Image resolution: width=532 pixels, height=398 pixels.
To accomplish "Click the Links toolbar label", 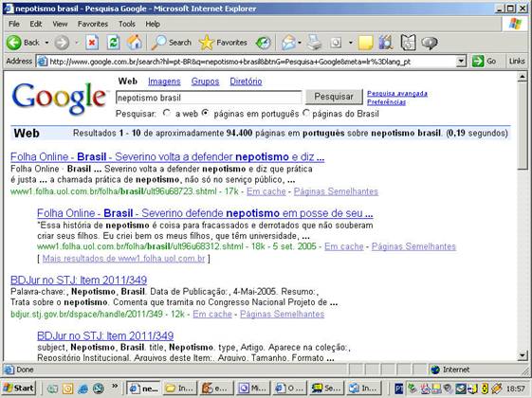I will click(517, 62).
